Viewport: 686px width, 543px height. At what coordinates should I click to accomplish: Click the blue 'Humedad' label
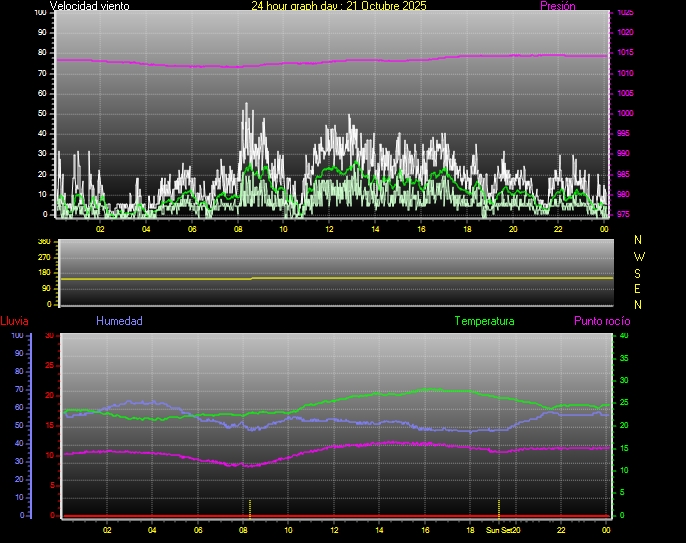click(119, 321)
